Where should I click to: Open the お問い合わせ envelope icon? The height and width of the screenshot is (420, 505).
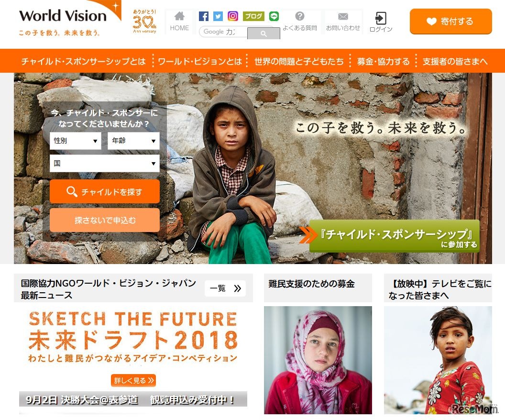[x=343, y=16]
